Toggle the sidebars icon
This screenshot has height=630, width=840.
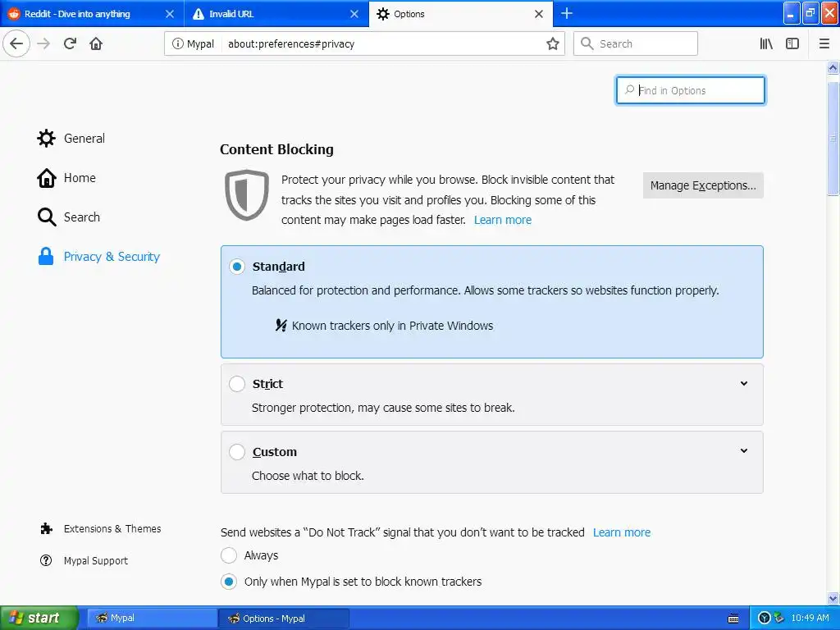[x=792, y=43]
